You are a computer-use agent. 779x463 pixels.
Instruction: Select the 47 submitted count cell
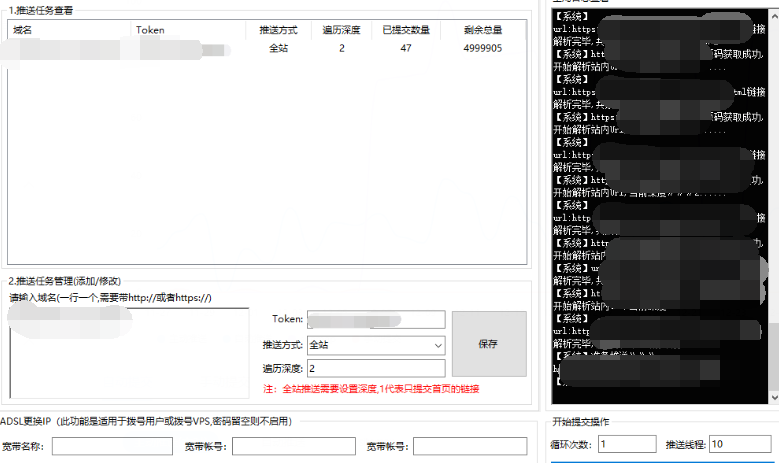[406, 48]
